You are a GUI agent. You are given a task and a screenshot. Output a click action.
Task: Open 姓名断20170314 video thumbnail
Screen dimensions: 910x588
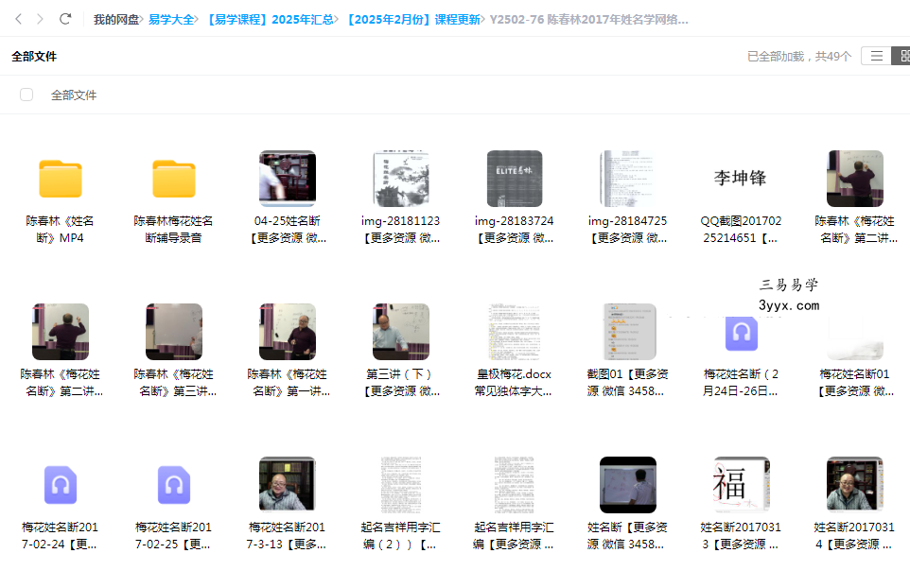[x=855, y=485]
